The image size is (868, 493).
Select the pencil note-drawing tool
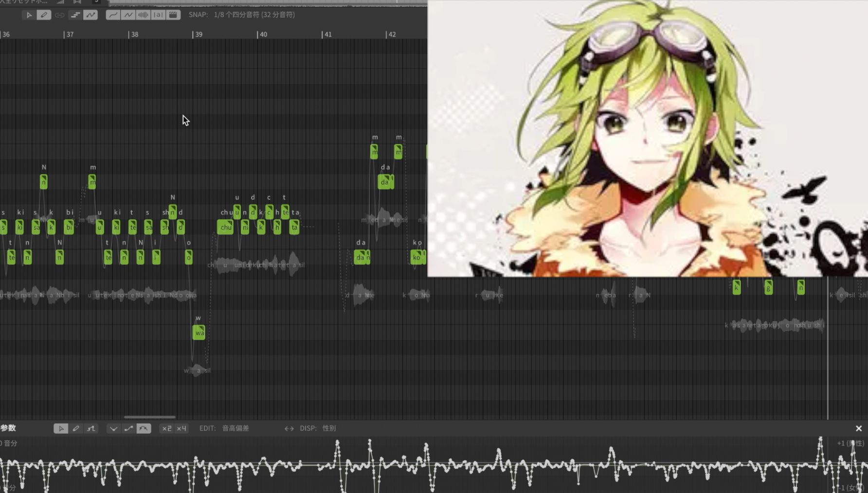(x=44, y=15)
